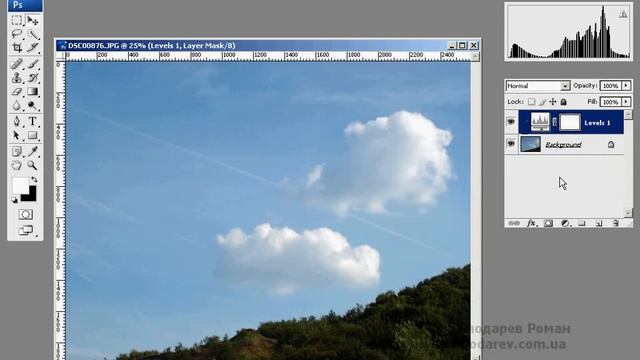Hide the Levels 1 layer

tap(511, 122)
